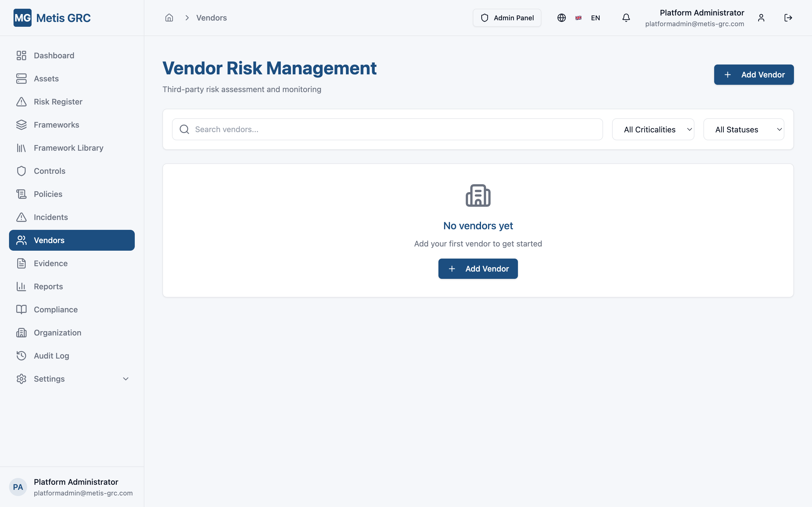Screen dimensions: 812x507
Task: Select the Risk Register sidebar icon
Action: pyautogui.click(x=21, y=102)
